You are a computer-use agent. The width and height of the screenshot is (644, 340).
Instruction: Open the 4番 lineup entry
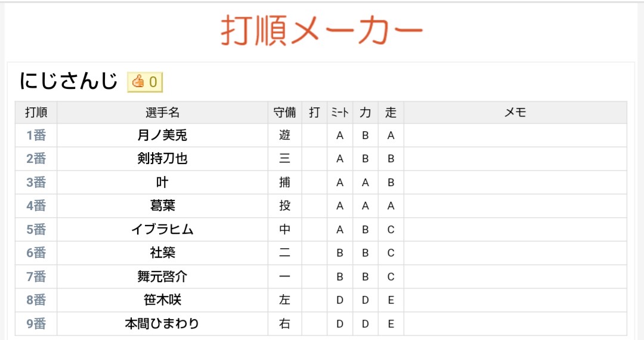click(x=36, y=206)
